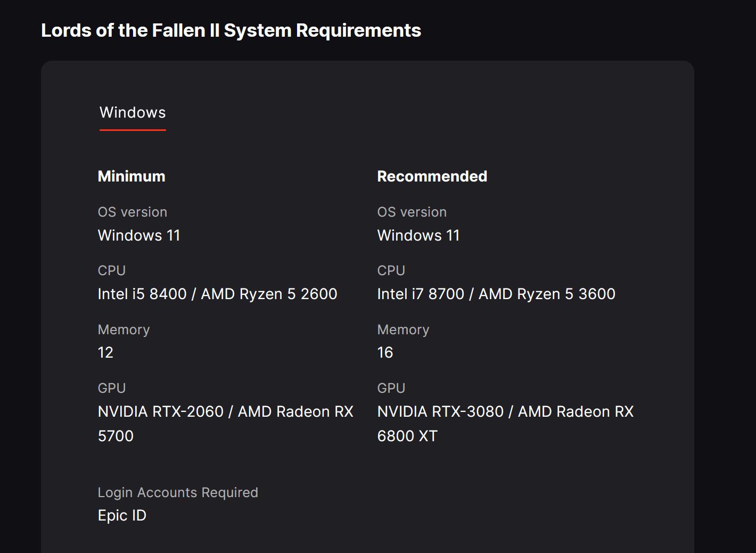Click the Lords of the Fallen II System Requirements heading
Viewport: 756px width, 553px height.
pos(231,30)
